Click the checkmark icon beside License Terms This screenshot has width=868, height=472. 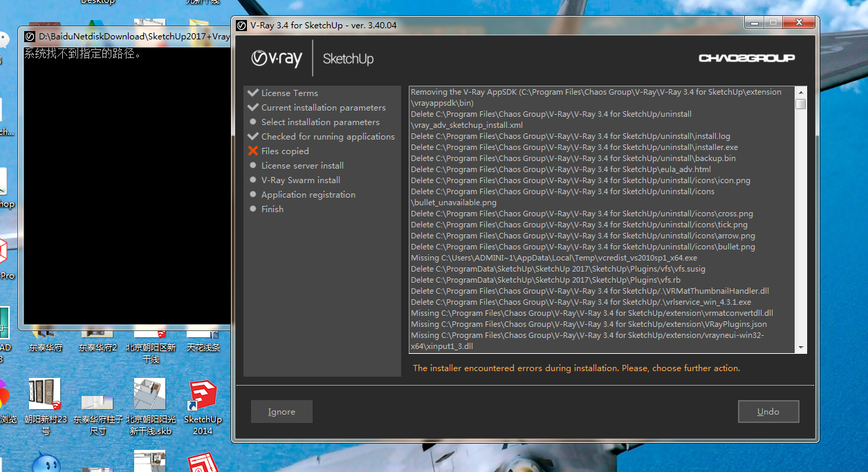(253, 93)
